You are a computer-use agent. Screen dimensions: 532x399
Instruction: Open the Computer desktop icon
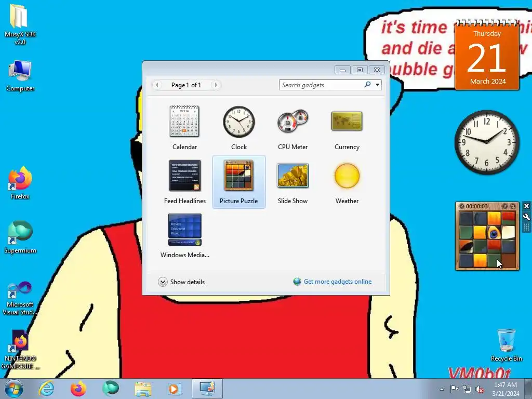click(x=20, y=76)
